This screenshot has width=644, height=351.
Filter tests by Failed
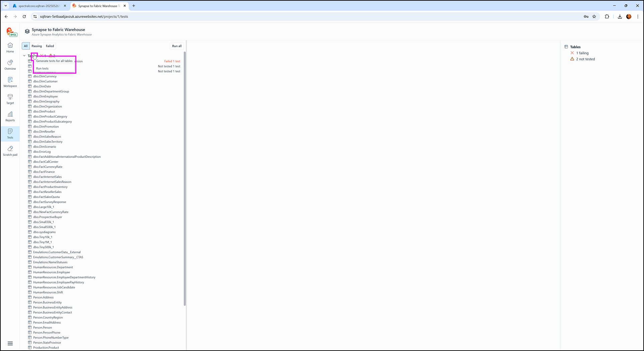[x=50, y=46]
